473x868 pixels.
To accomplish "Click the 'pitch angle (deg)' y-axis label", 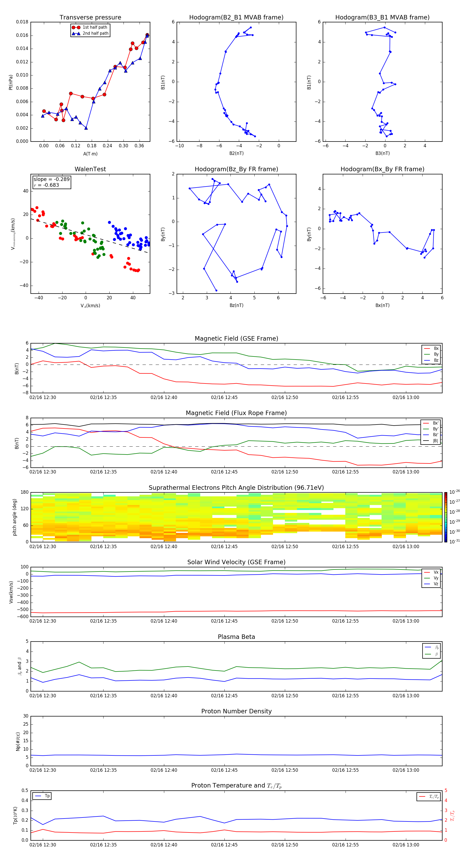I will click(14, 517).
